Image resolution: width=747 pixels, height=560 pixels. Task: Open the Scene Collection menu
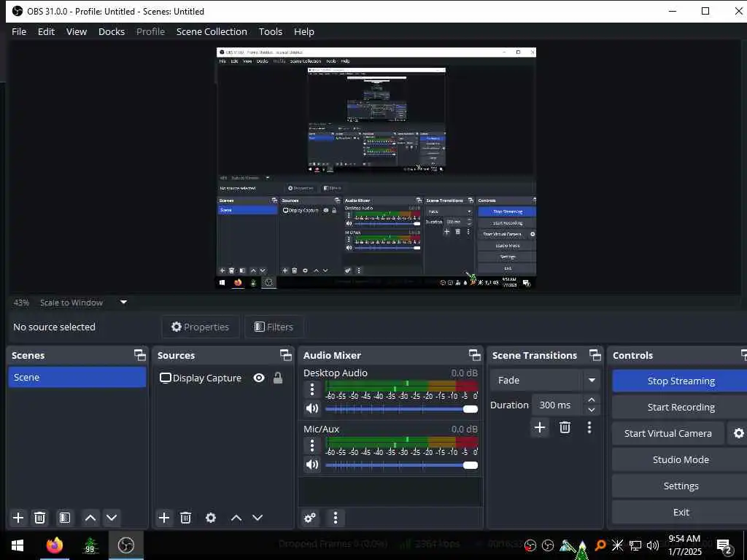(212, 31)
